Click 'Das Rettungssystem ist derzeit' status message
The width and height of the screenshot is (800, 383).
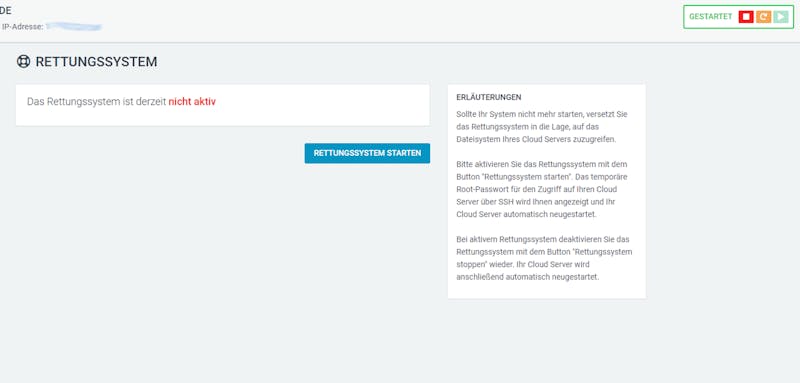click(x=96, y=101)
